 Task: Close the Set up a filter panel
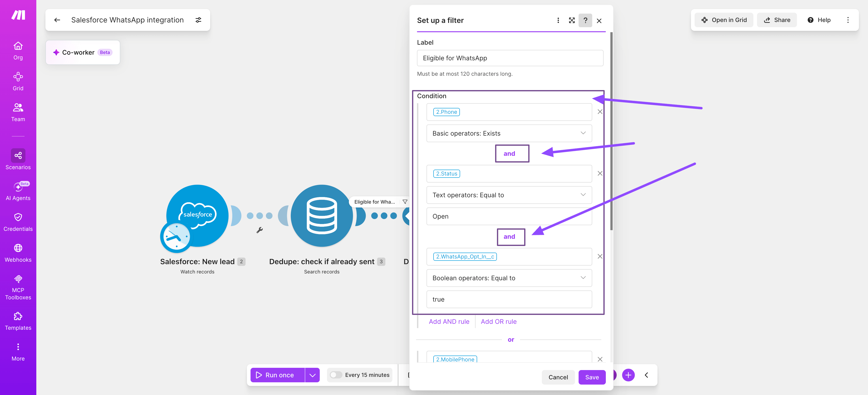(599, 21)
